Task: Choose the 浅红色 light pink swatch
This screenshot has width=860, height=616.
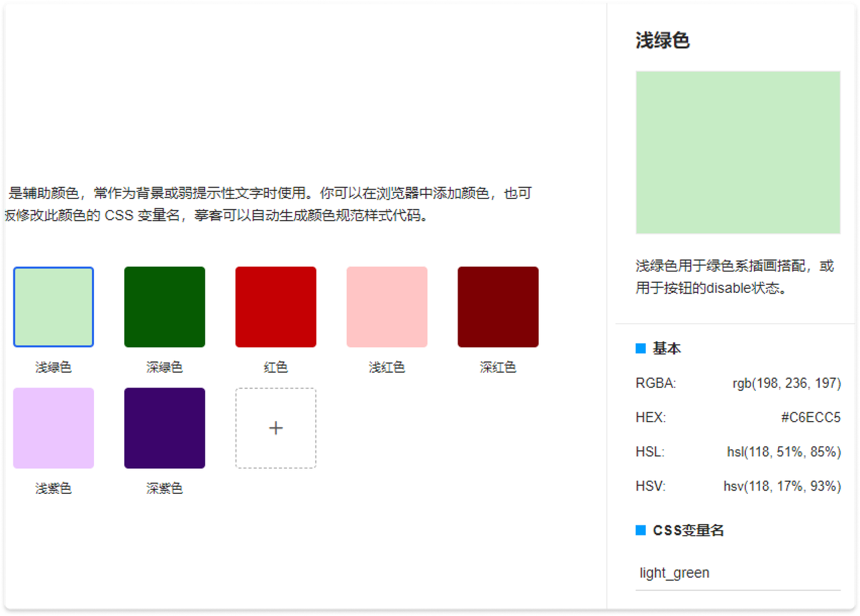Action: click(x=387, y=307)
